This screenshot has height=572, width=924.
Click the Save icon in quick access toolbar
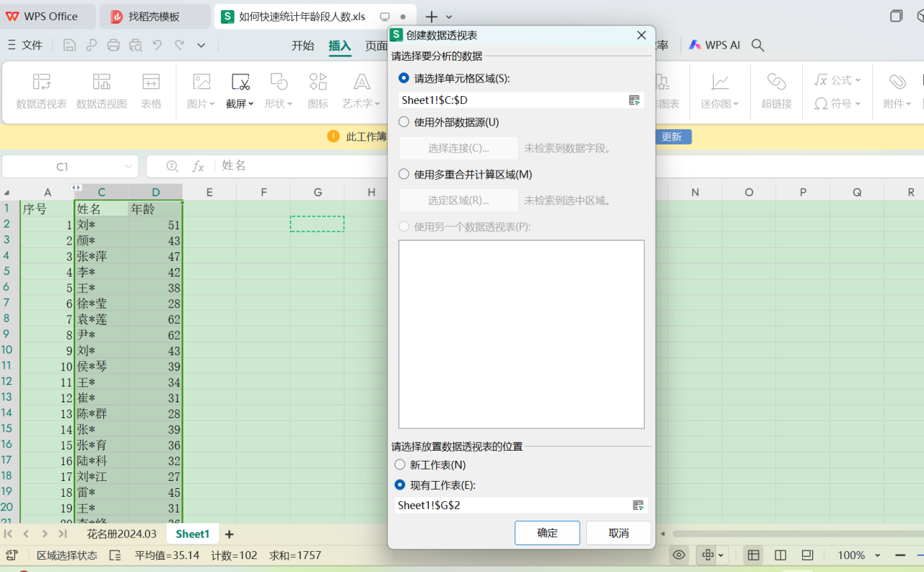(69, 45)
